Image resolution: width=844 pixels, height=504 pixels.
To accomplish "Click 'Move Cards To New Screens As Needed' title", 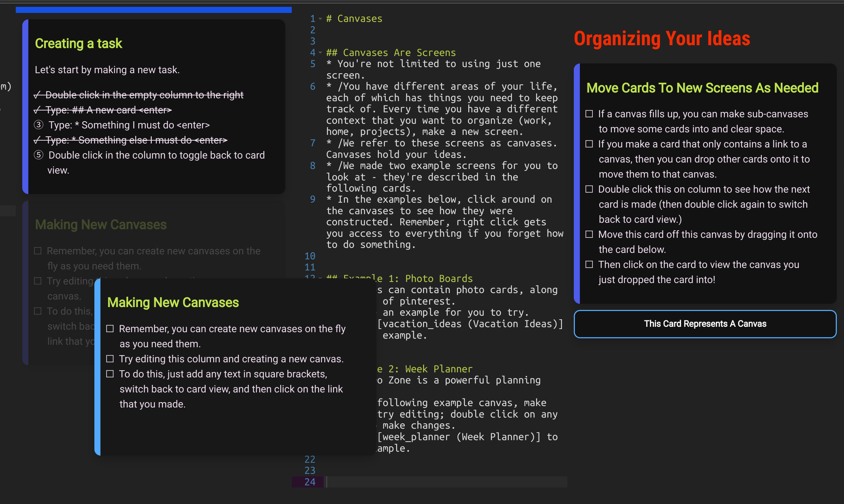I will coord(702,88).
